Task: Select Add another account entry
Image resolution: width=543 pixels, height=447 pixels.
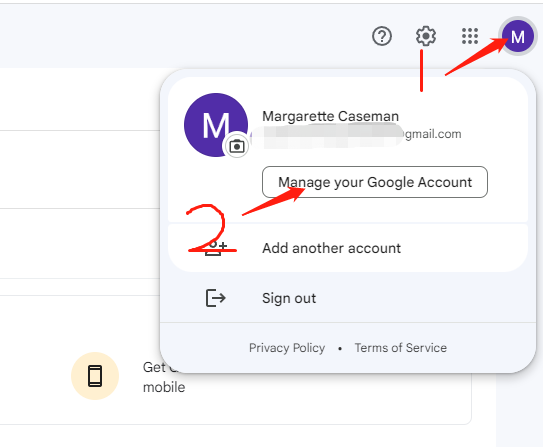Action: pos(348,248)
